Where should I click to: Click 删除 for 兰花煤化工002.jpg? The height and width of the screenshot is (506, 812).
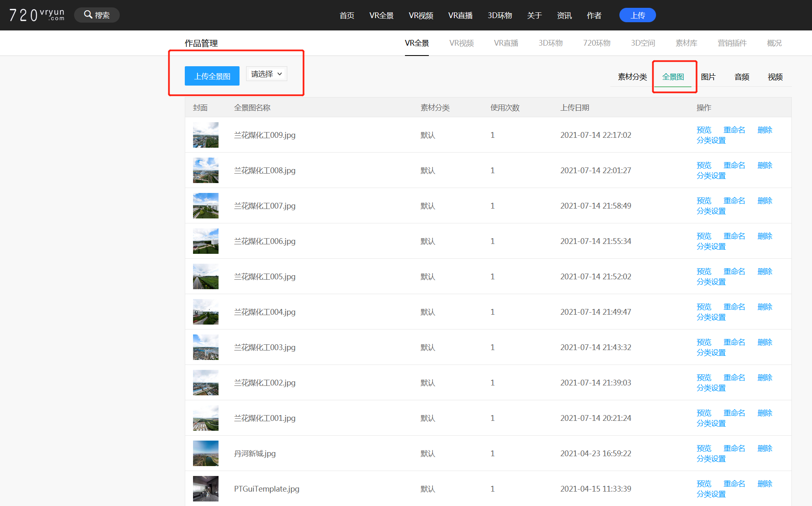765,378
